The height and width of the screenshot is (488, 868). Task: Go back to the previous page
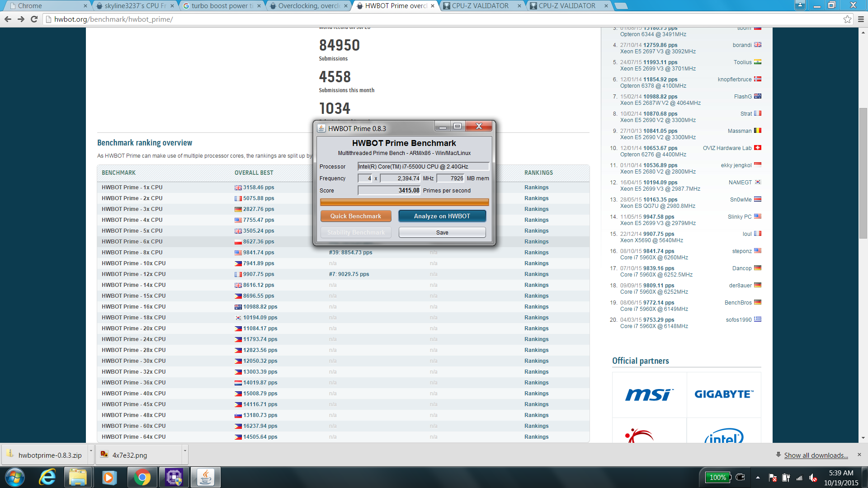click(8, 19)
